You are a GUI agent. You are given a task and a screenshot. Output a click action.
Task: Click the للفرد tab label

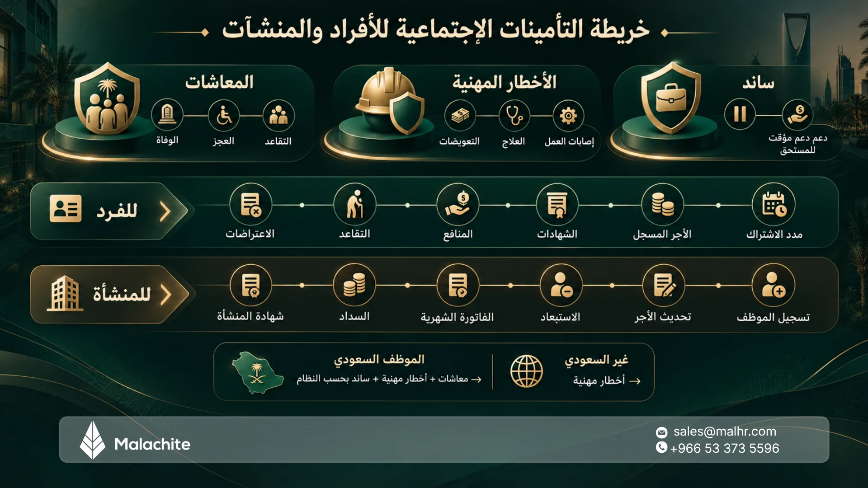point(117,211)
